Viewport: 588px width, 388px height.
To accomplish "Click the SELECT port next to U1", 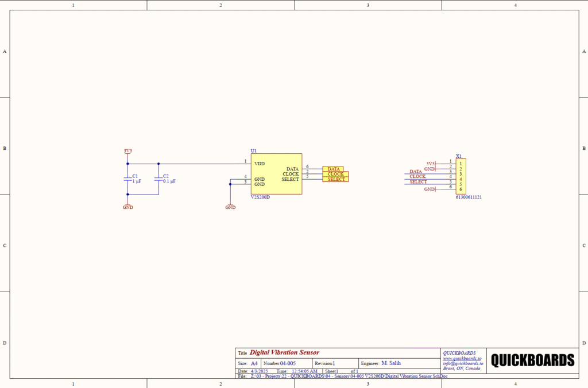I will coord(336,179).
